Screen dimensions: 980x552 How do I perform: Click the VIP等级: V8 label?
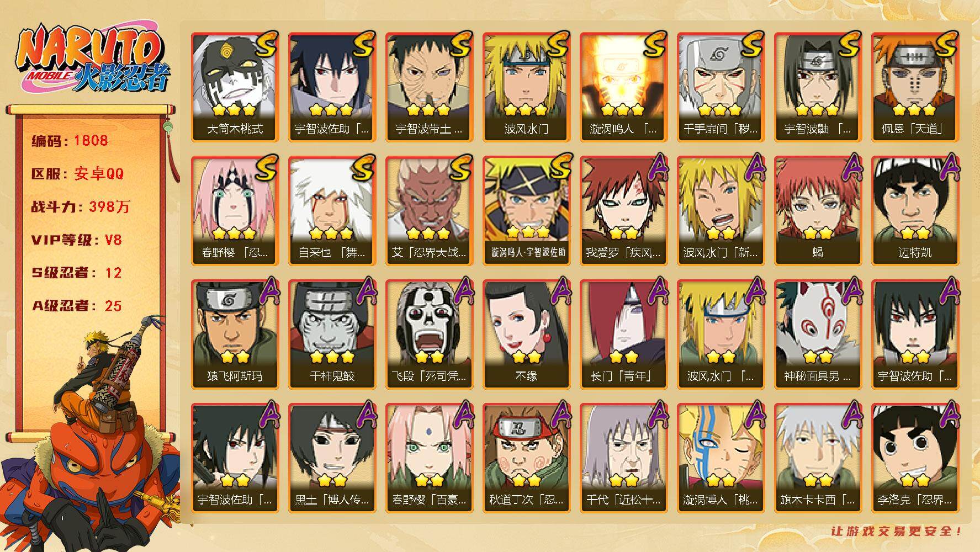[76, 240]
